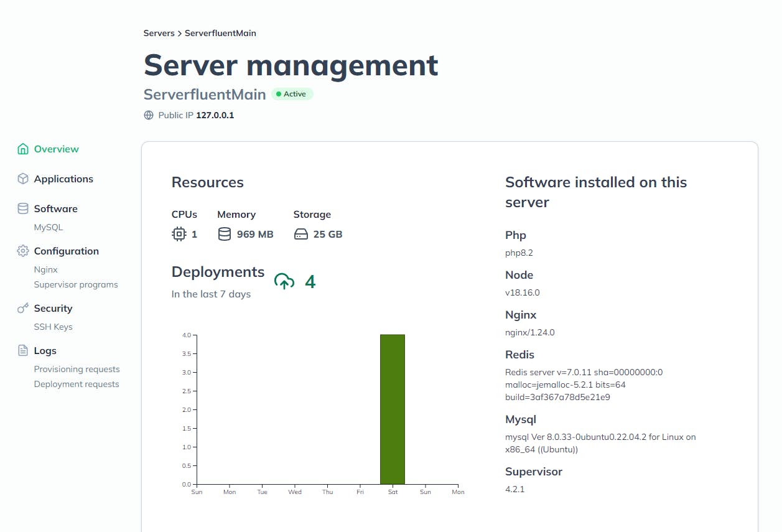Open Deployment requests from sidebar
This screenshot has height=532, width=782.
(x=77, y=384)
